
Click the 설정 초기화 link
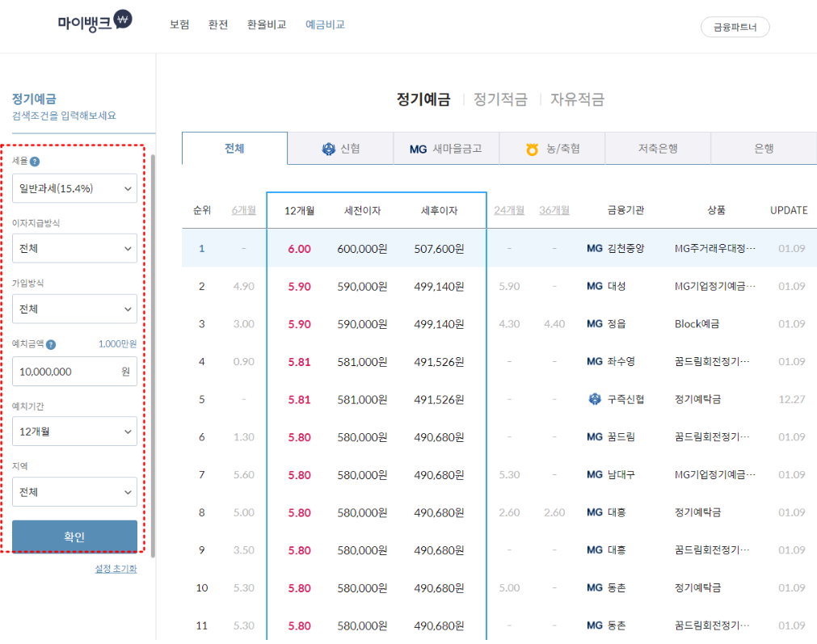pyautogui.click(x=116, y=569)
